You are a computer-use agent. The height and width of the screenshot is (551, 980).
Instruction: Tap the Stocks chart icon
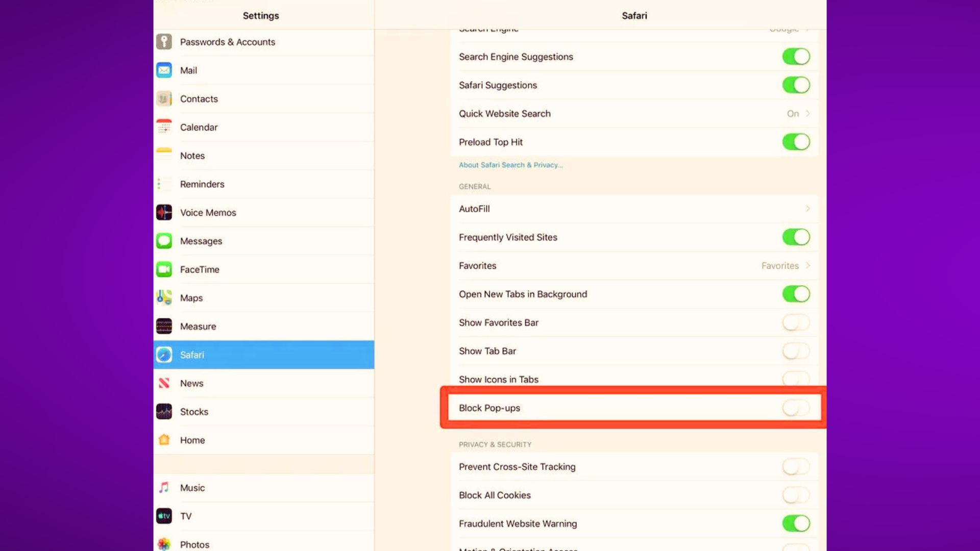tap(164, 411)
